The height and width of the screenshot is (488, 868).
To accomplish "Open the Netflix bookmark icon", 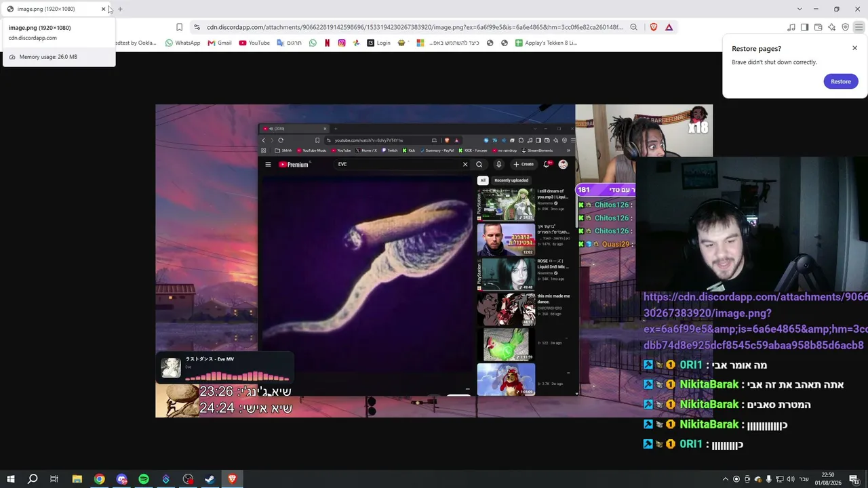I will (327, 43).
